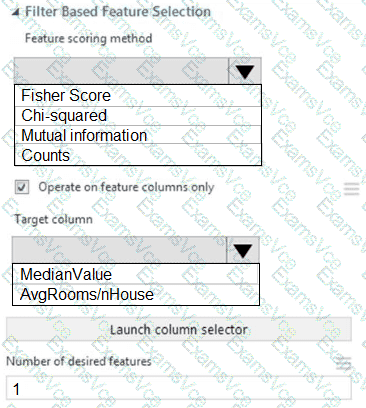Click the Feature scoring method combo box field
The width and height of the screenshot is (366, 408).
[x=121, y=71]
